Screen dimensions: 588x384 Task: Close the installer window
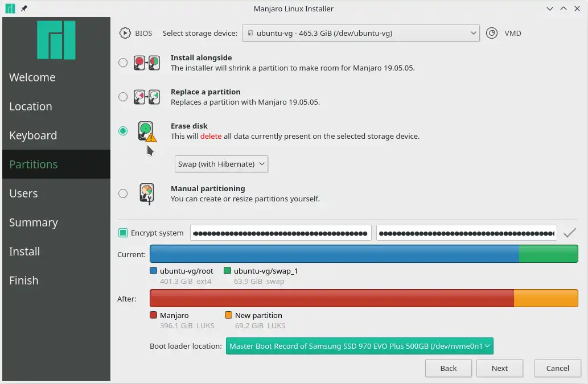(x=577, y=9)
